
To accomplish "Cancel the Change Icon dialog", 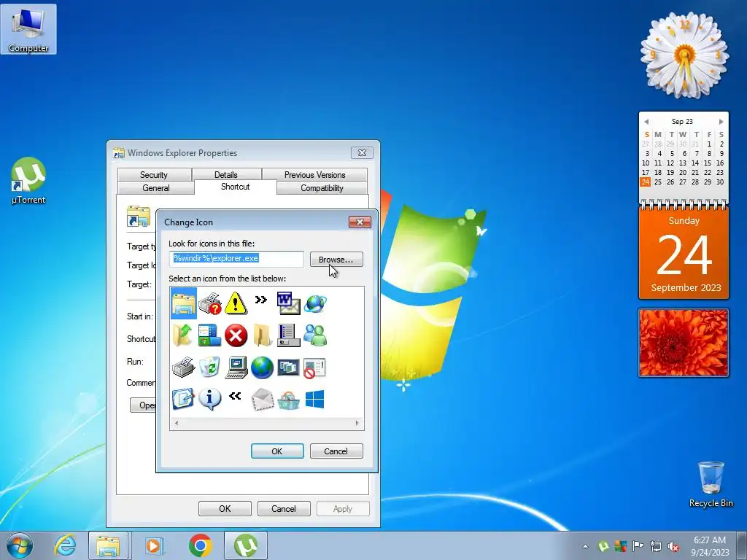I will coord(336,451).
